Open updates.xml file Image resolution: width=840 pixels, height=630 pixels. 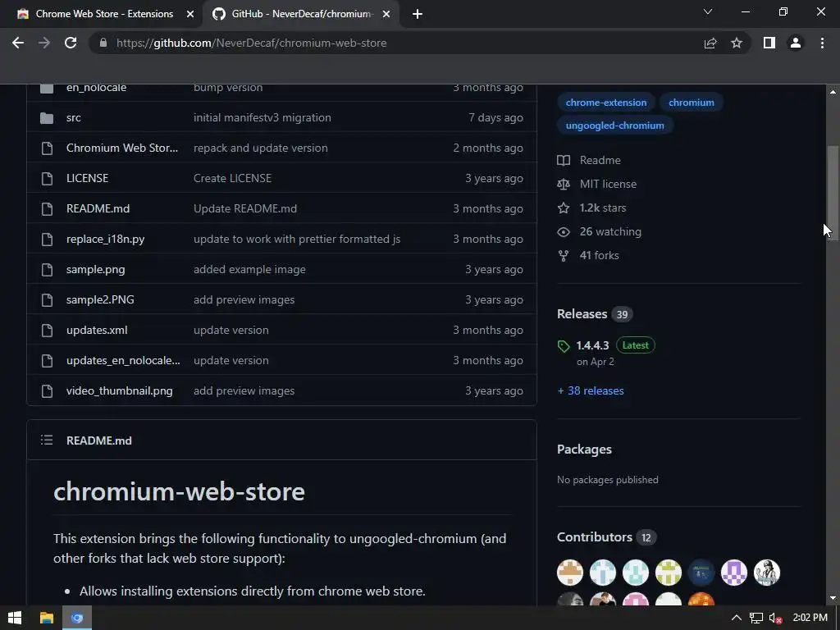97,330
